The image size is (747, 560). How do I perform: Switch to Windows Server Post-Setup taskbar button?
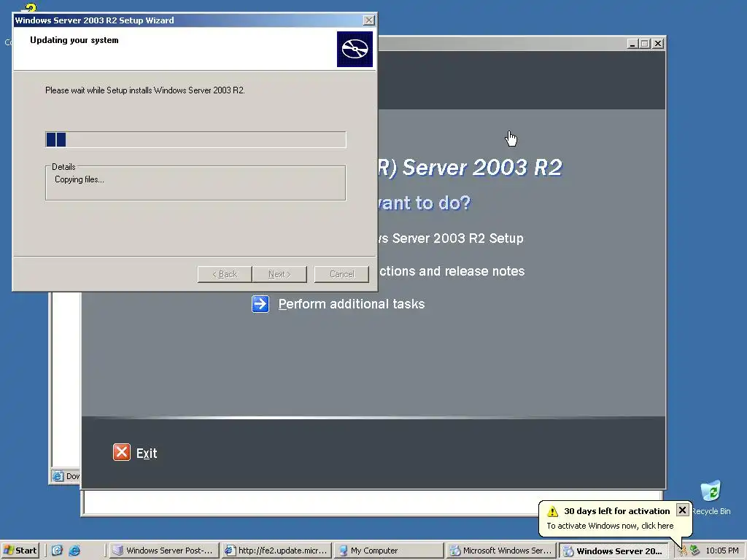click(x=163, y=551)
